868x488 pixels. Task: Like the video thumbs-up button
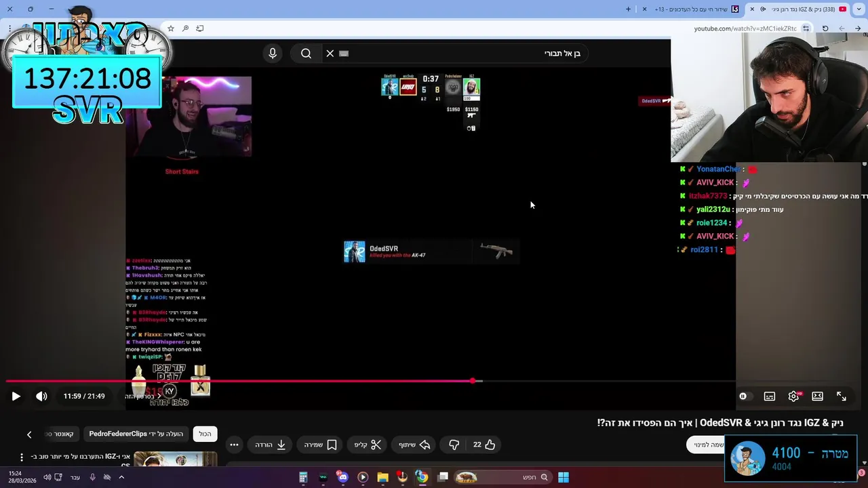(484, 445)
